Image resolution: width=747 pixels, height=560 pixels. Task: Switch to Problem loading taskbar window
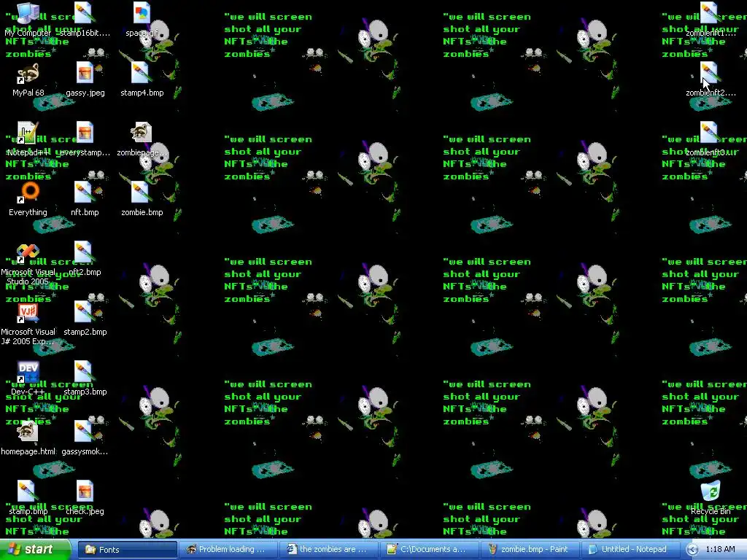pyautogui.click(x=228, y=550)
